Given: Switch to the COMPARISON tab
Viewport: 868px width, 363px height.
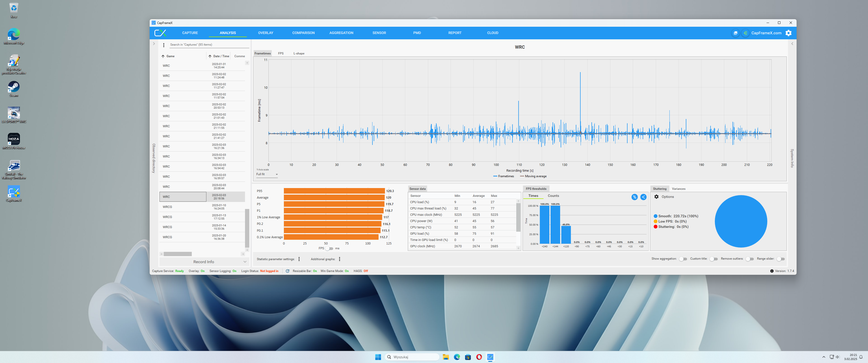Looking at the screenshot, I should click(x=303, y=33).
